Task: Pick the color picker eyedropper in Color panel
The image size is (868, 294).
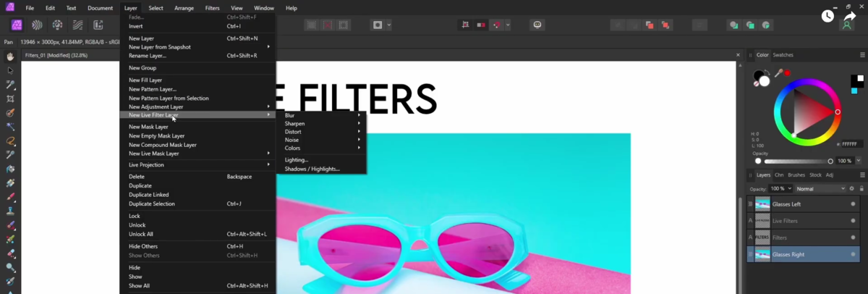Action: [x=778, y=73]
